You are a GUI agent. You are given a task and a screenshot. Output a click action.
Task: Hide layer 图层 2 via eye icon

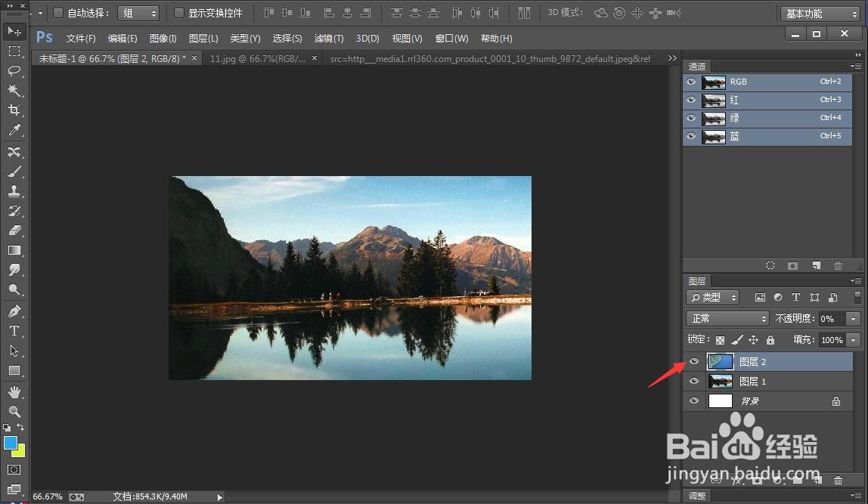(x=693, y=361)
